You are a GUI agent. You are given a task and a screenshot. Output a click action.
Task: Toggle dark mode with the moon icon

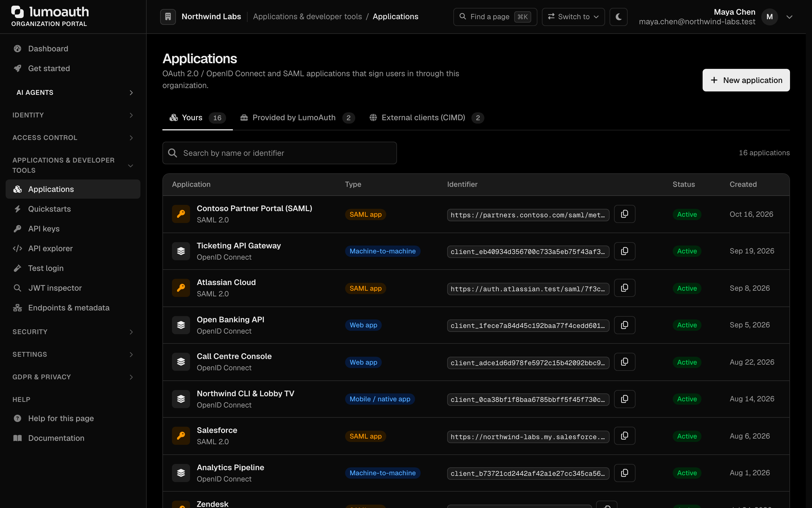[618, 17]
